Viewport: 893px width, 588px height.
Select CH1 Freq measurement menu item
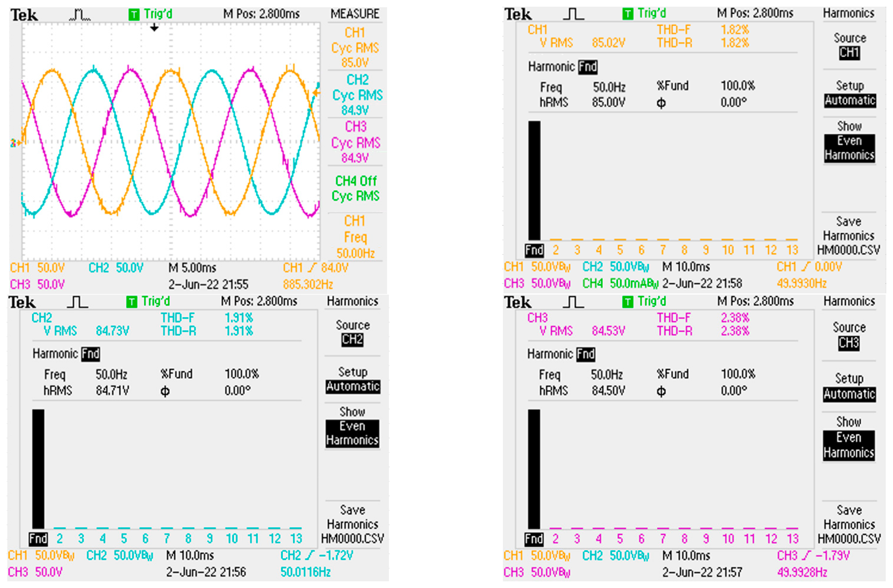355,237
